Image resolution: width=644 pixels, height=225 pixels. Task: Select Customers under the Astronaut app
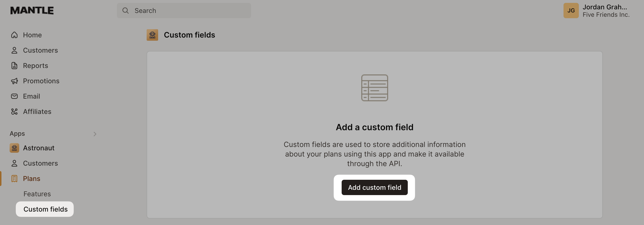41,163
